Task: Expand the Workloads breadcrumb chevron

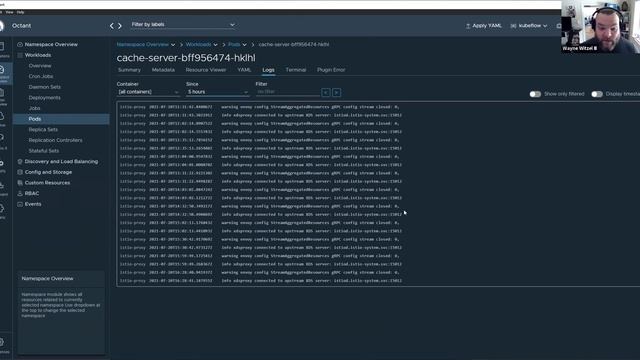Action: pos(216,44)
